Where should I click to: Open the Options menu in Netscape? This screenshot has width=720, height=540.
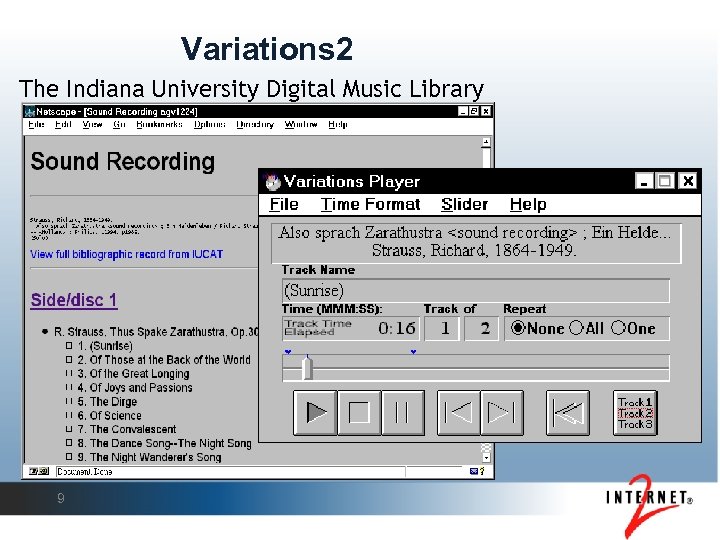click(209, 124)
